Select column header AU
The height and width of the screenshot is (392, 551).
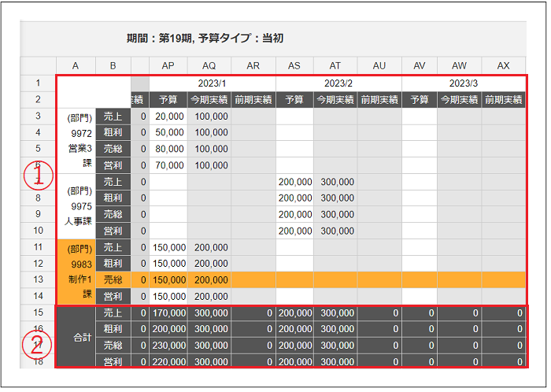(379, 65)
